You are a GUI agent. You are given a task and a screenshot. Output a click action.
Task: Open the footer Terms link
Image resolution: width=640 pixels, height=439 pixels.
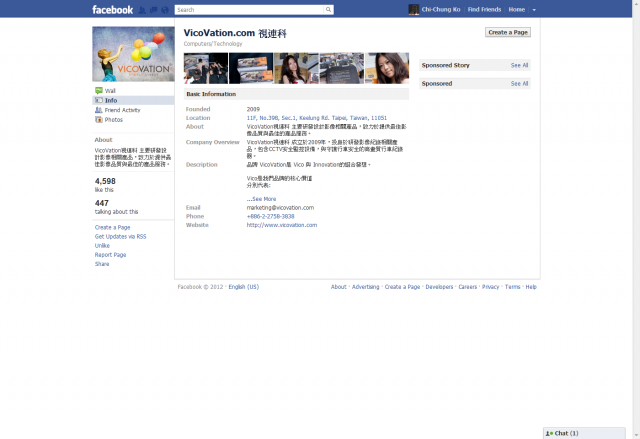click(512, 287)
